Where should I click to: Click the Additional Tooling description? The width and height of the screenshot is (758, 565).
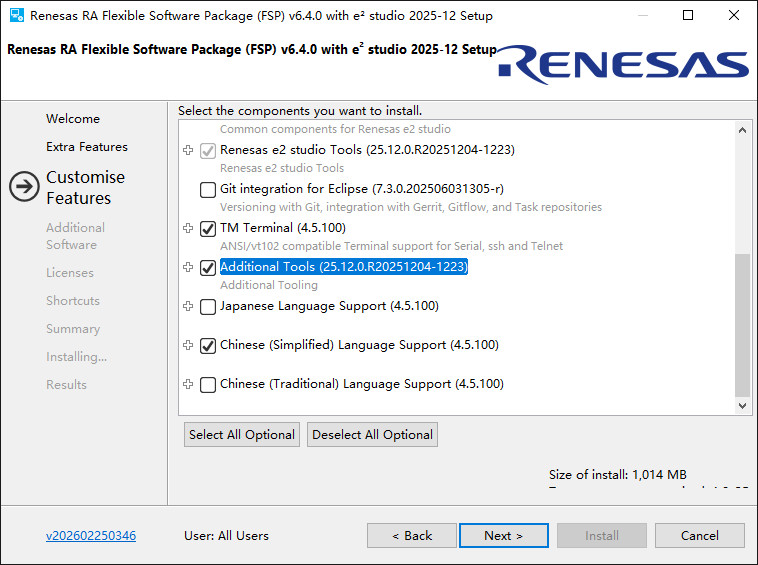(x=269, y=285)
